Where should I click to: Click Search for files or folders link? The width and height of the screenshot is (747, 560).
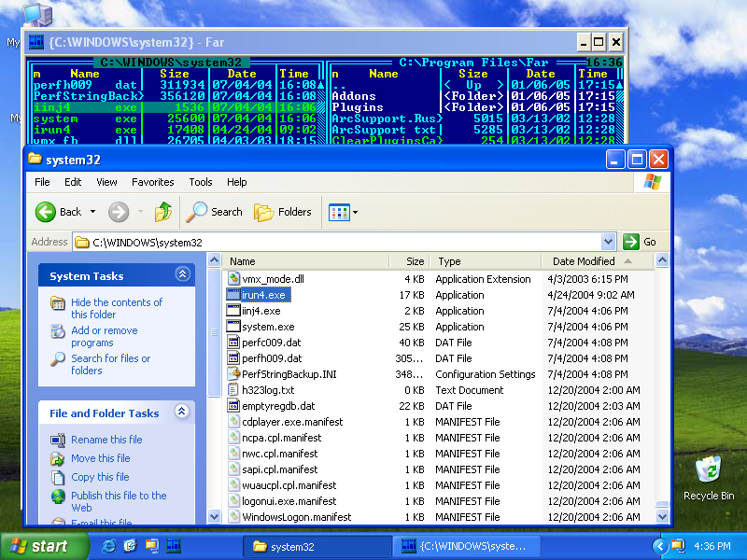pos(110,364)
